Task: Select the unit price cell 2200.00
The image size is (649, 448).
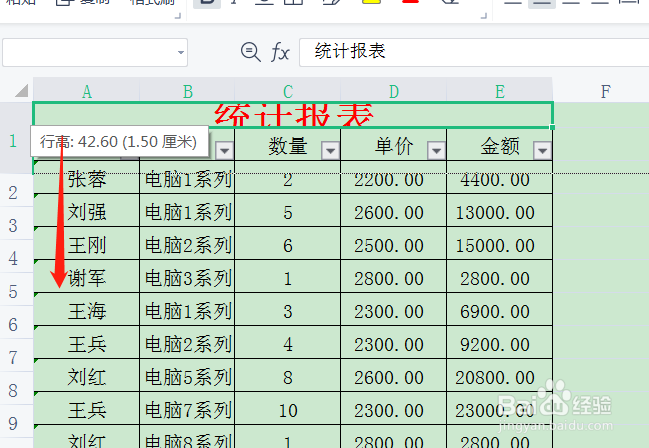Action: point(394,179)
